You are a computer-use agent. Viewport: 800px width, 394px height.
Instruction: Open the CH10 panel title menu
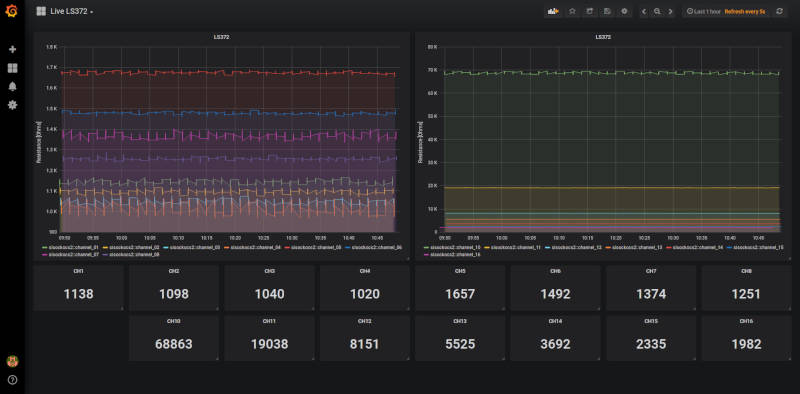click(x=174, y=321)
